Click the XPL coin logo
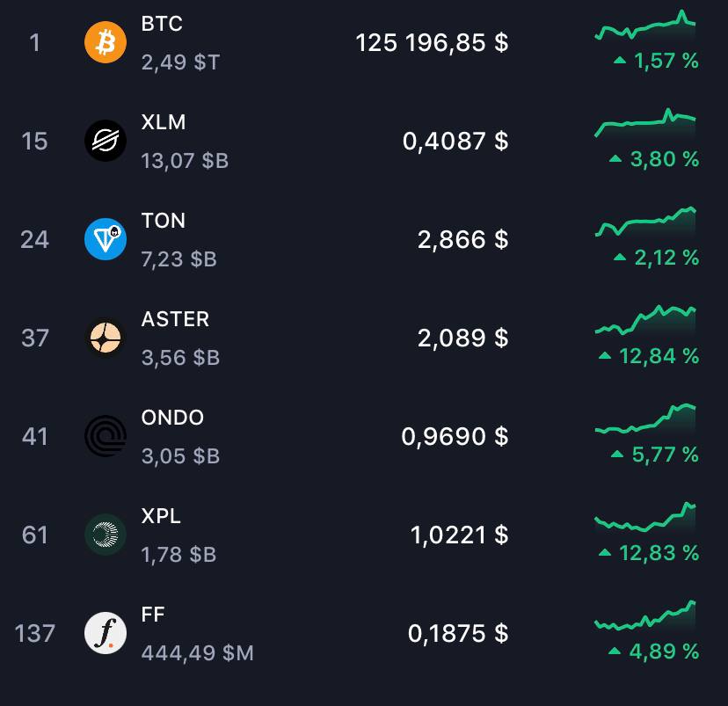Image resolution: width=728 pixels, height=706 pixels. click(x=106, y=535)
